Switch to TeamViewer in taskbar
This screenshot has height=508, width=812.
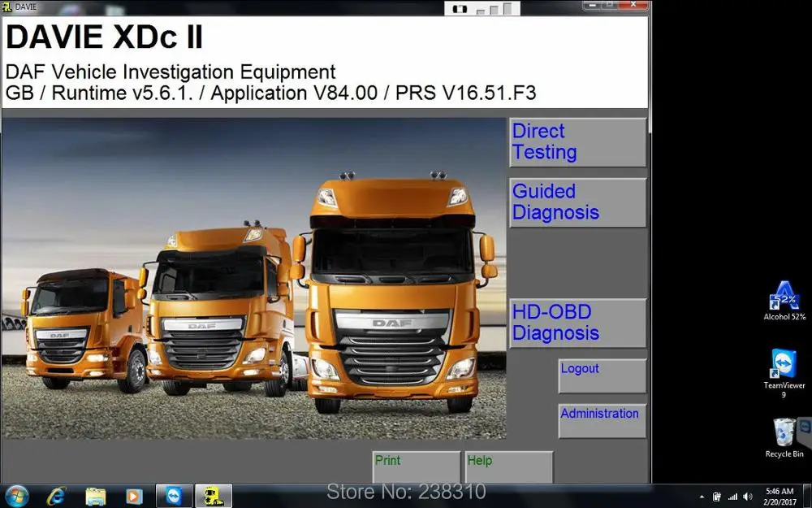click(x=174, y=496)
